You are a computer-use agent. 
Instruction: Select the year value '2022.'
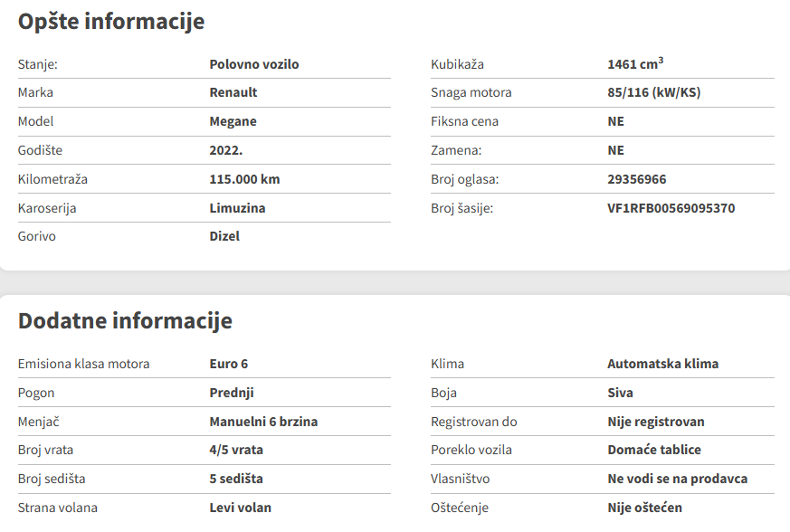(x=225, y=150)
